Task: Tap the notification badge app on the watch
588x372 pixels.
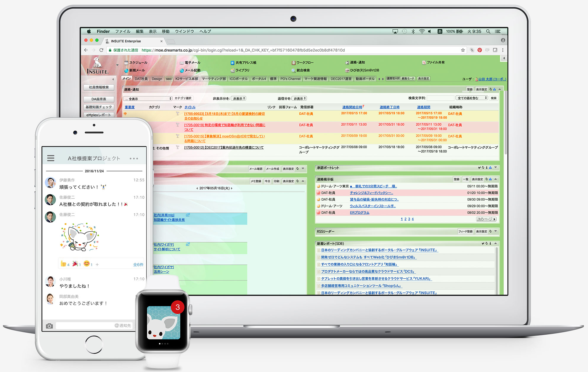Action: (164, 323)
